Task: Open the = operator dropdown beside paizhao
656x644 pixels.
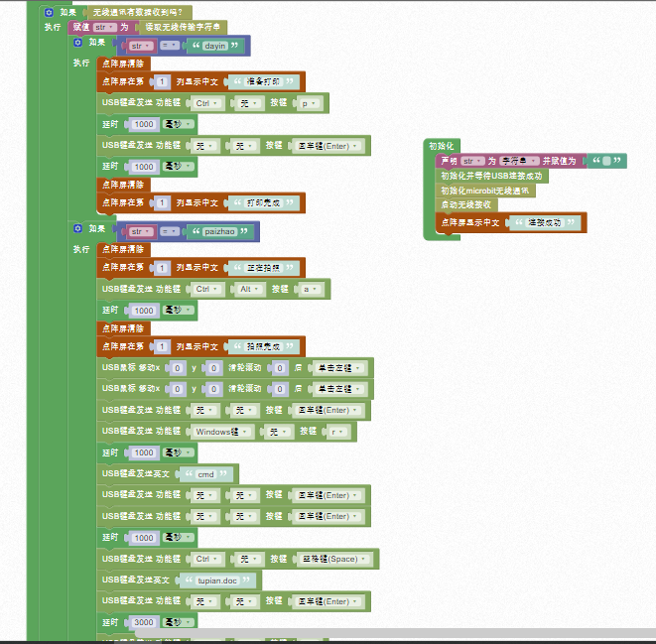Action: tap(170, 231)
